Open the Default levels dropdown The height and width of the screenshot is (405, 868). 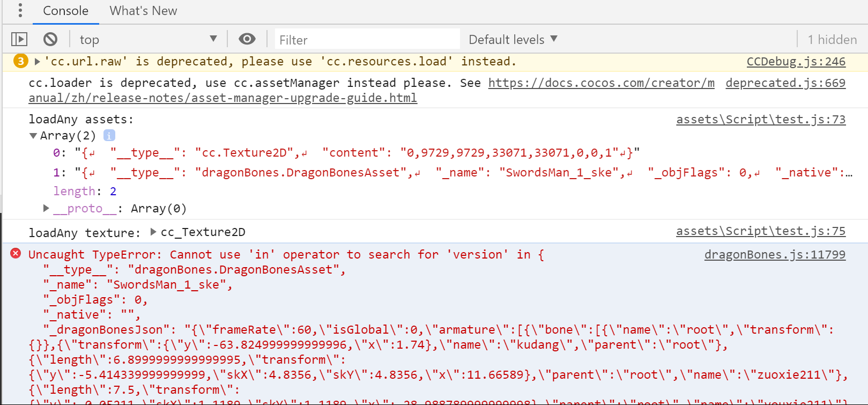(x=513, y=39)
